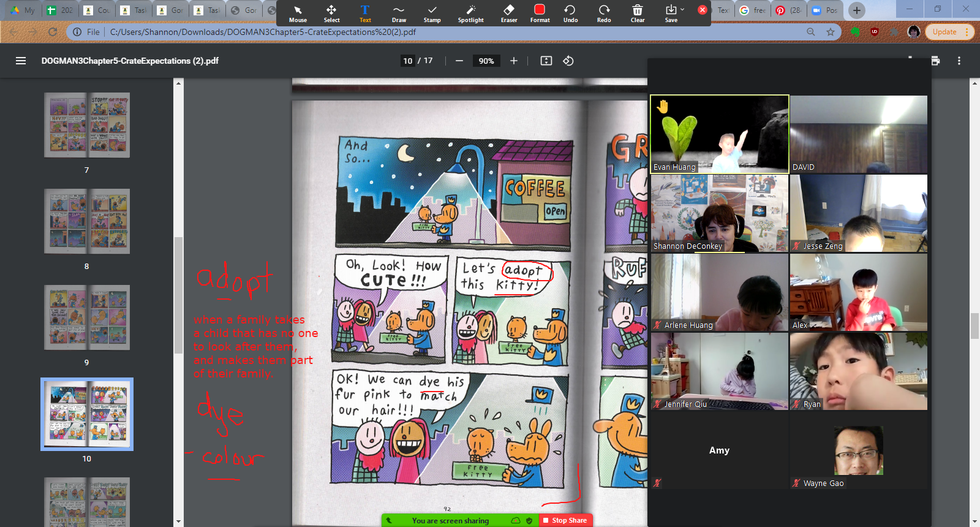This screenshot has width=980, height=527.
Task: Bookmark this page with the star
Action: pyautogui.click(x=831, y=32)
